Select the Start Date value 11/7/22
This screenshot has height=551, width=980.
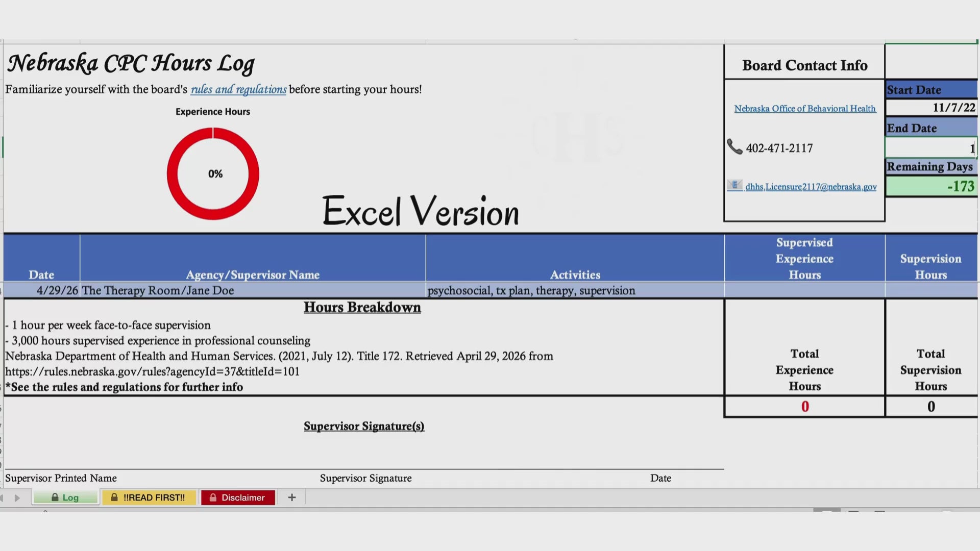pos(932,108)
